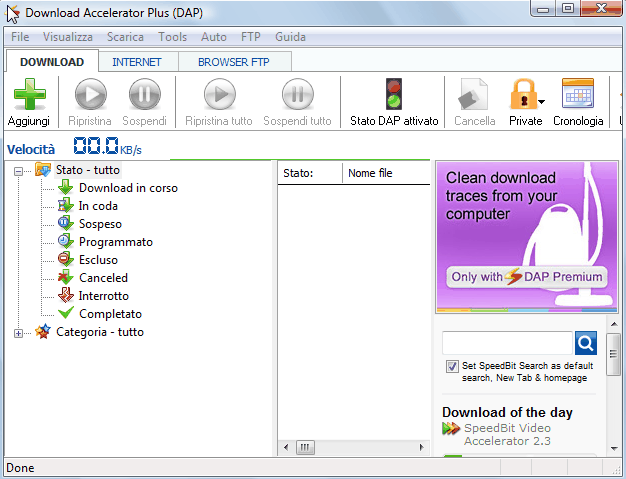Viewport: 626px width, 479px height.
Task: Click the SpeedBit Video Accelerator arrows icon
Action: pyautogui.click(x=451, y=428)
